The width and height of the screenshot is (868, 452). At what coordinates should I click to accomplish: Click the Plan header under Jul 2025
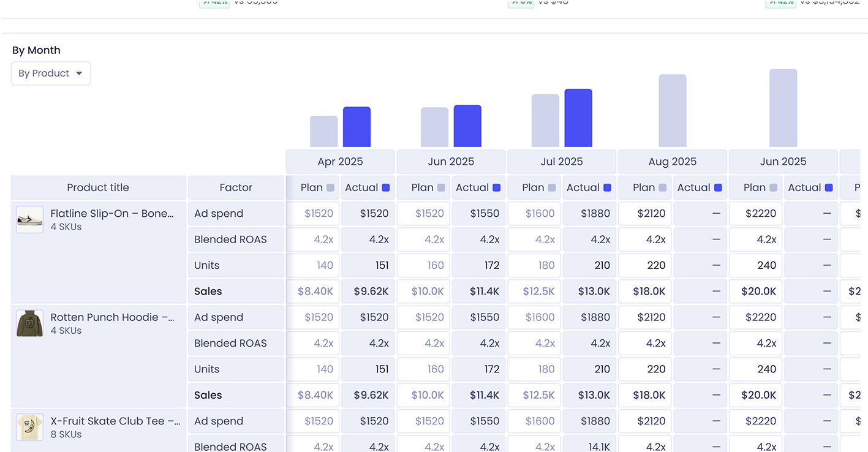[x=534, y=187]
